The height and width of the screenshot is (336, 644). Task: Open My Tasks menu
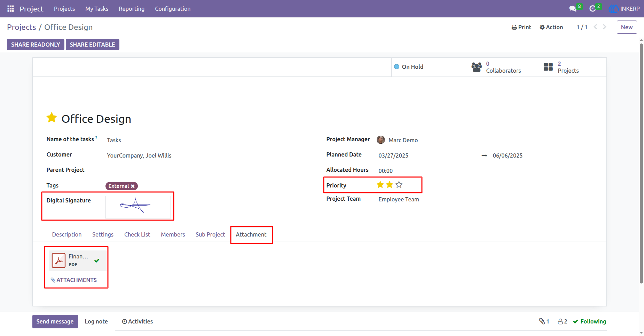point(97,9)
